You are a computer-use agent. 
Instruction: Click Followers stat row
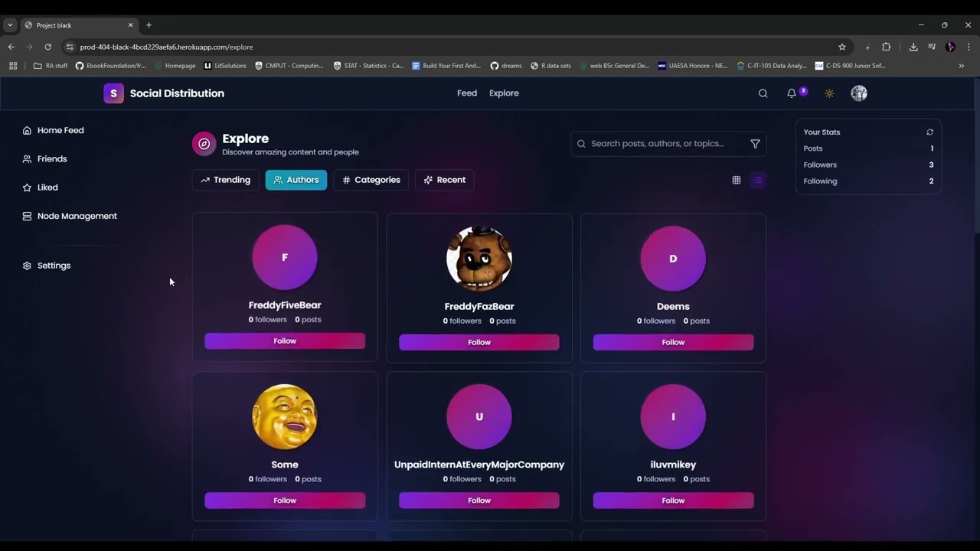pyautogui.click(x=868, y=165)
